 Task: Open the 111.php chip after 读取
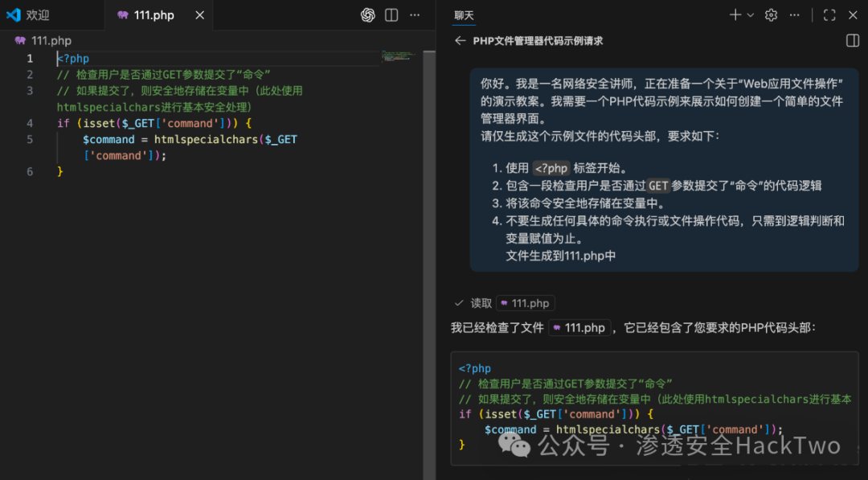pos(525,303)
